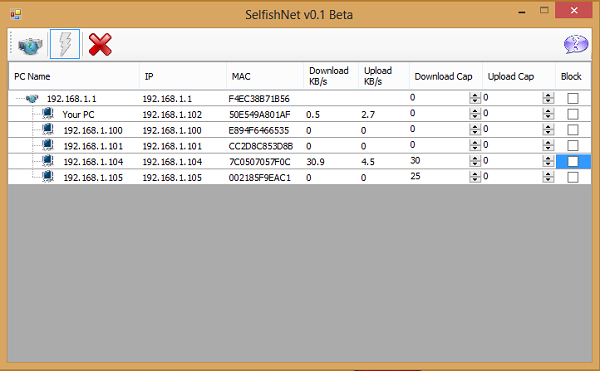Click the Download Cap value 25 field
This screenshot has height=371, width=600.
point(439,177)
